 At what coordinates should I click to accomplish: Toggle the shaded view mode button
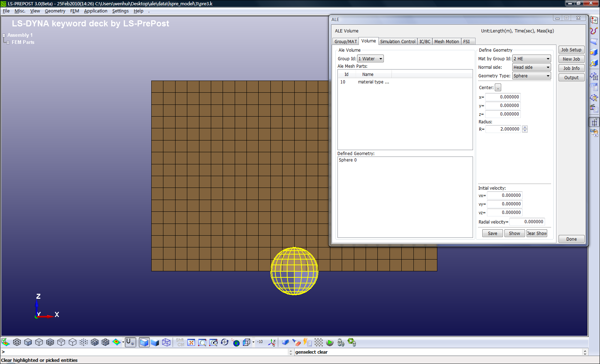[x=144, y=343]
